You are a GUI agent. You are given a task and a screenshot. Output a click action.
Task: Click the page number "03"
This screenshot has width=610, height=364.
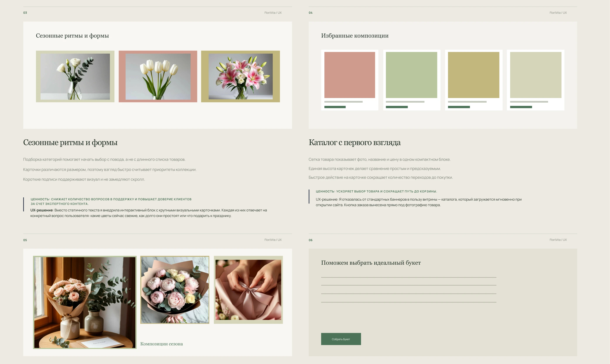tap(25, 13)
